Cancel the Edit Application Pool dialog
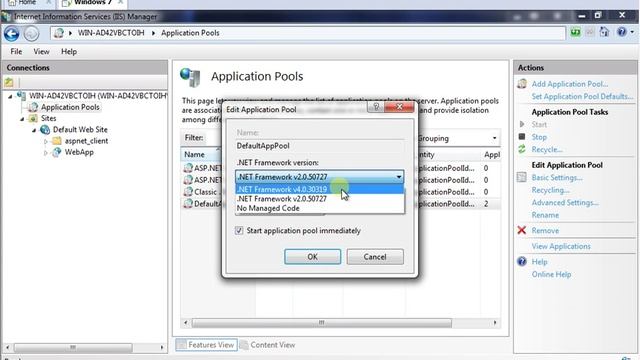 375,257
